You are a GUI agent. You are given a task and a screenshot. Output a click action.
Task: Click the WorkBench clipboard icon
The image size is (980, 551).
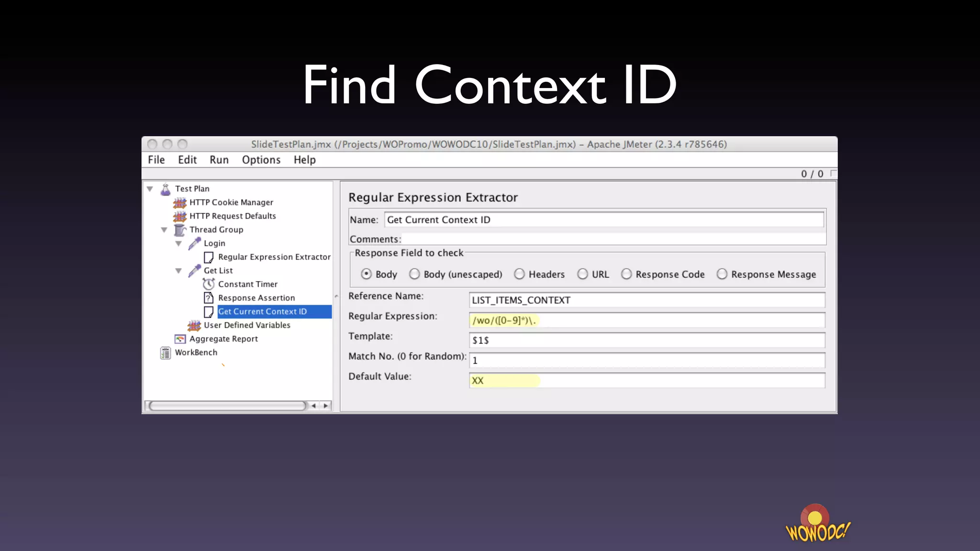pos(166,353)
